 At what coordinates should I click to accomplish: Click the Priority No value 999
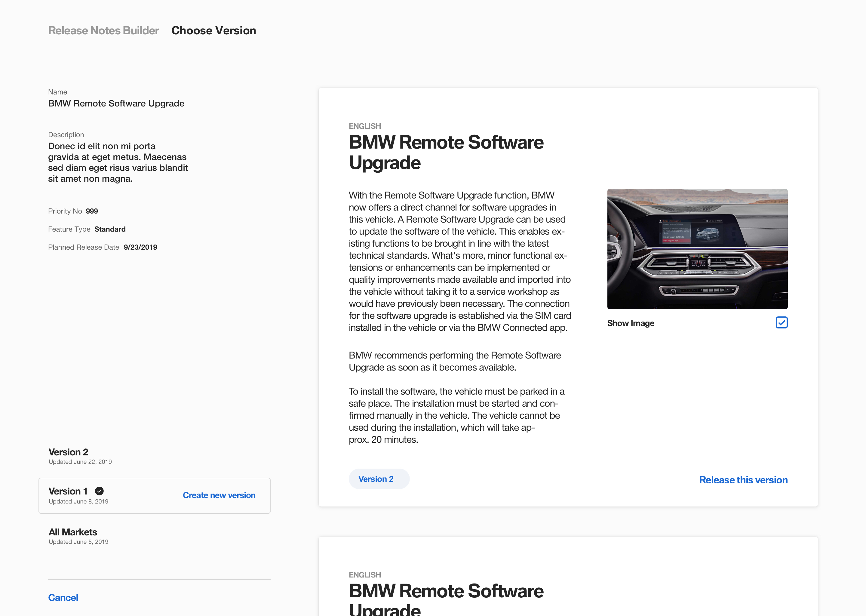[x=92, y=211]
